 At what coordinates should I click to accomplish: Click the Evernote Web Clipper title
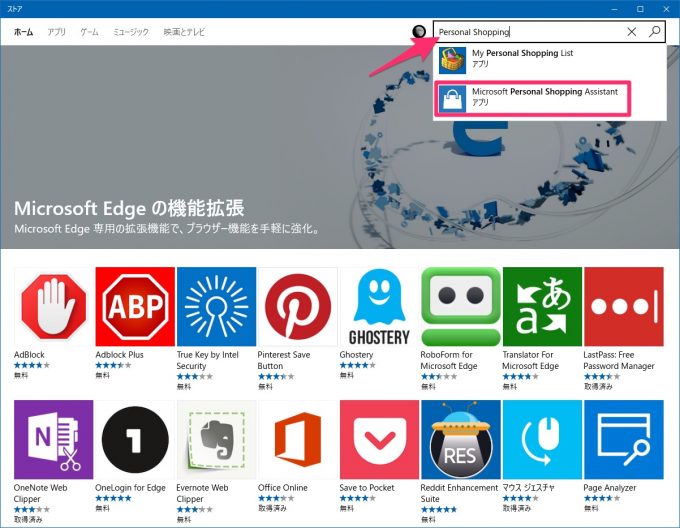pyautogui.click(x=202, y=493)
